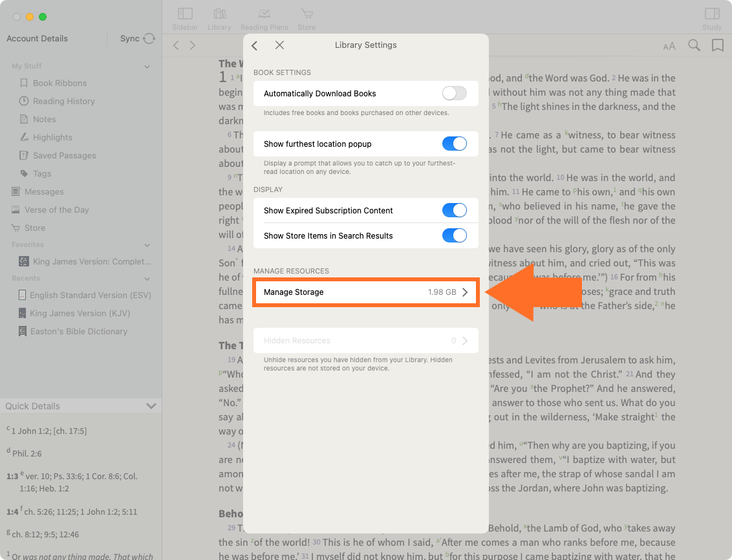Open the Study panel icon
Viewport: 732px width, 560px height.
[x=712, y=15]
